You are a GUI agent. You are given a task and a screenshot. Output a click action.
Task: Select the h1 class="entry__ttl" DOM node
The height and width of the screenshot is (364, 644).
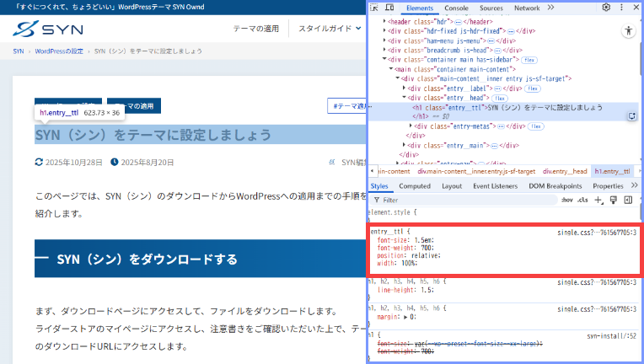tap(506, 108)
